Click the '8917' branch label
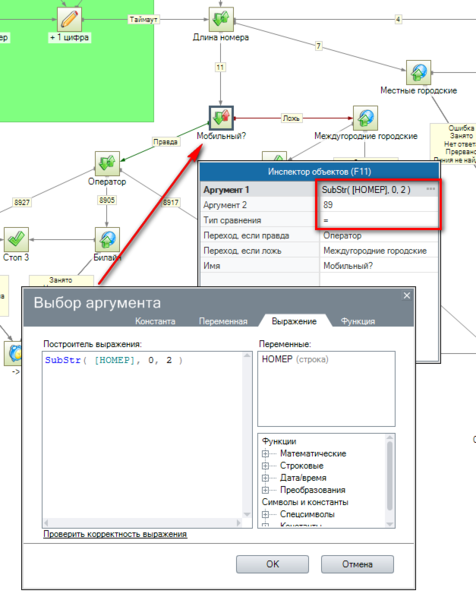Image resolution: width=476 pixels, height=600 pixels. (171, 202)
